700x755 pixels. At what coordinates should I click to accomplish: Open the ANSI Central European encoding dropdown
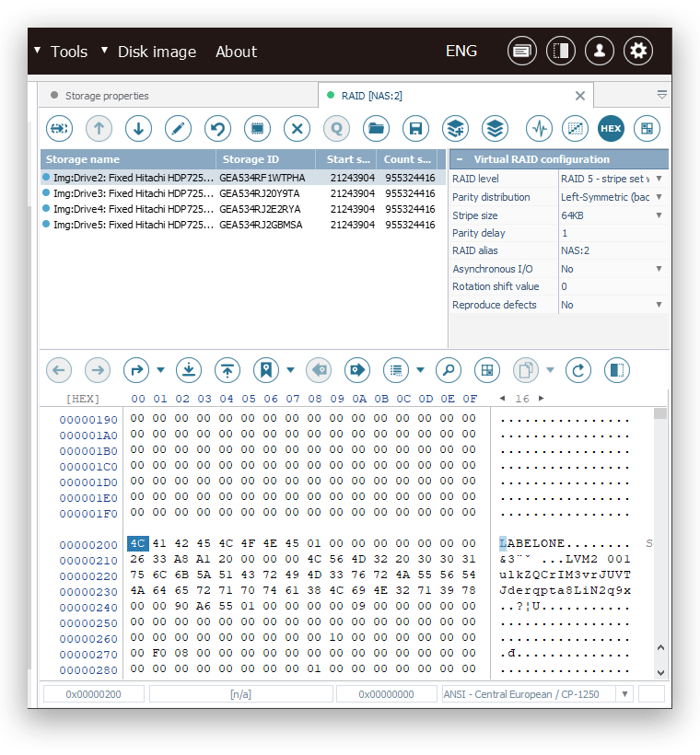[x=624, y=694]
